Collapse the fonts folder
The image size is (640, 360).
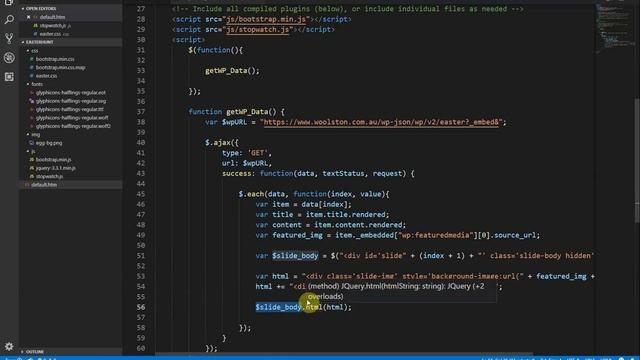click(x=37, y=84)
